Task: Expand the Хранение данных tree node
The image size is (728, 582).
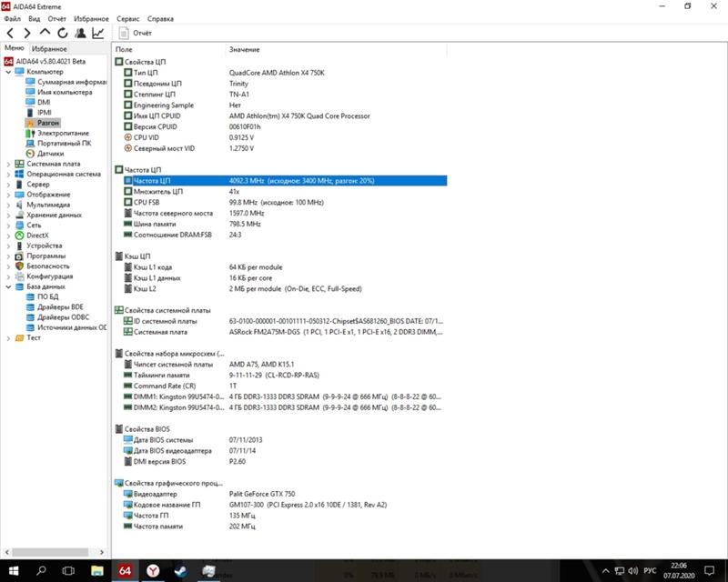Action: (x=8, y=215)
